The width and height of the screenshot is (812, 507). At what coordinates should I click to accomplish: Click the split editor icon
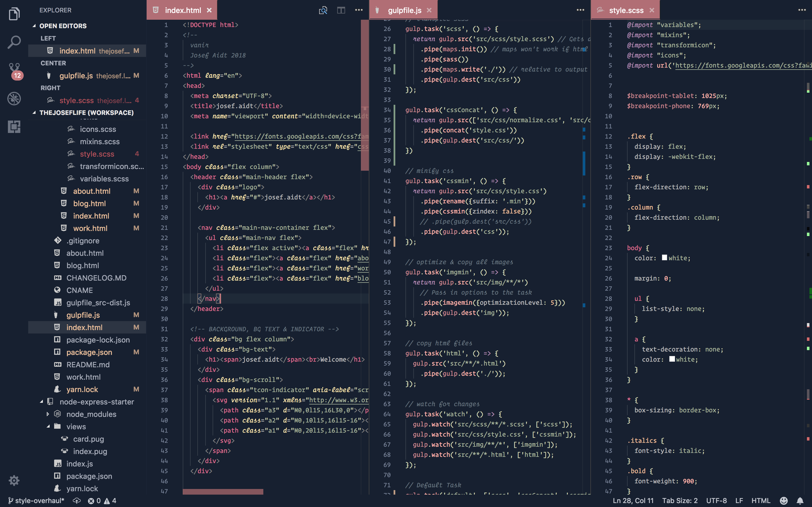coord(341,10)
